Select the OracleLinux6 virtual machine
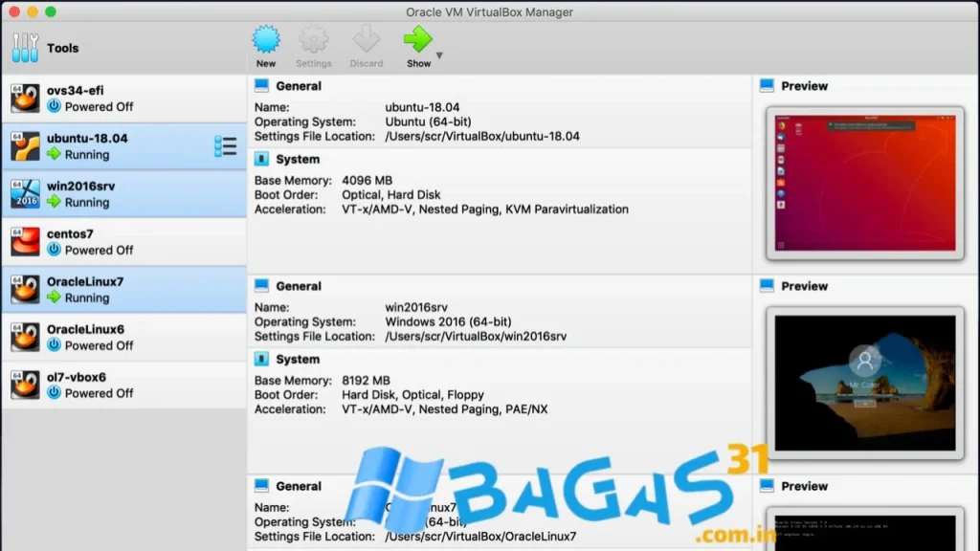 [123, 338]
